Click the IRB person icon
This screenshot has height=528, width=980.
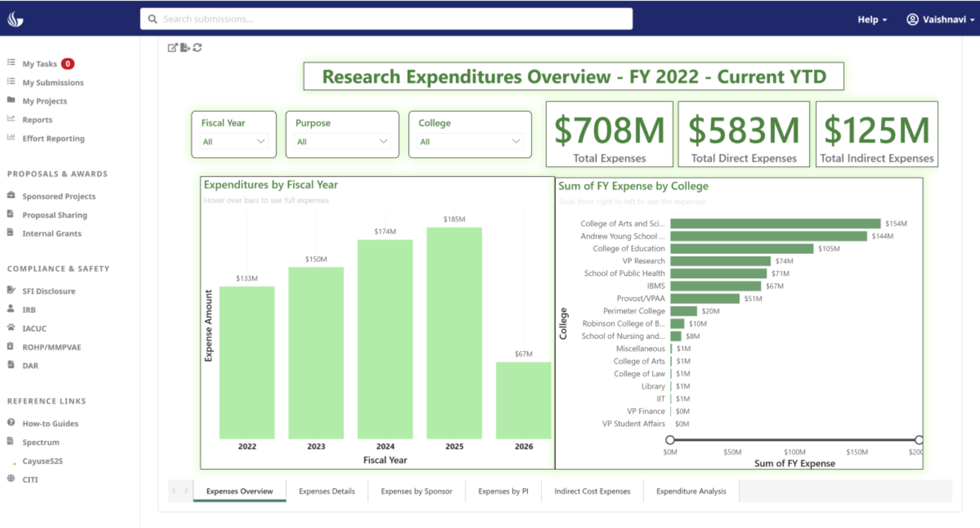11,309
